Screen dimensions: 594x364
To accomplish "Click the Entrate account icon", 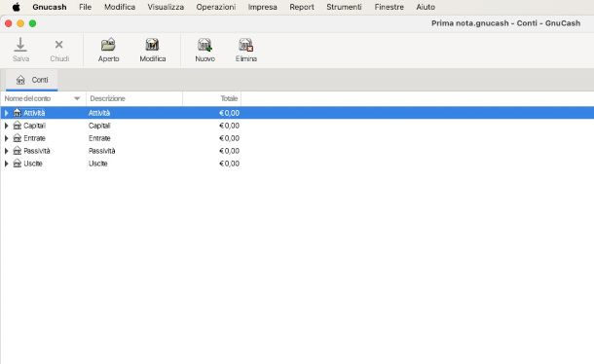I will 18,138.
